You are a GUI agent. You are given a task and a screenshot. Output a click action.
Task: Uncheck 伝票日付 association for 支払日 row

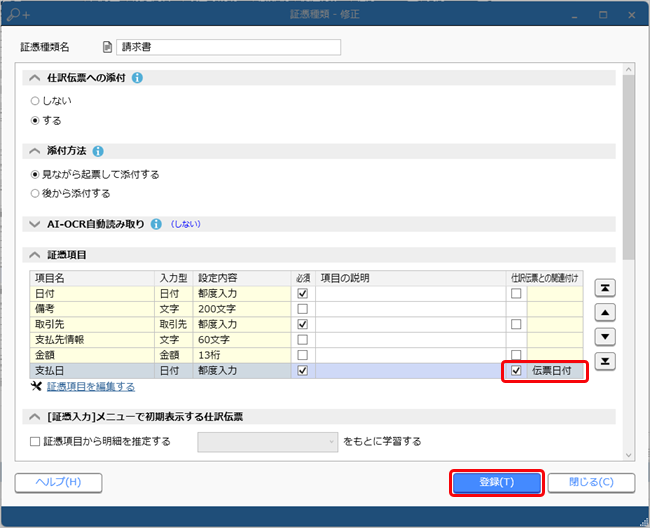516,371
